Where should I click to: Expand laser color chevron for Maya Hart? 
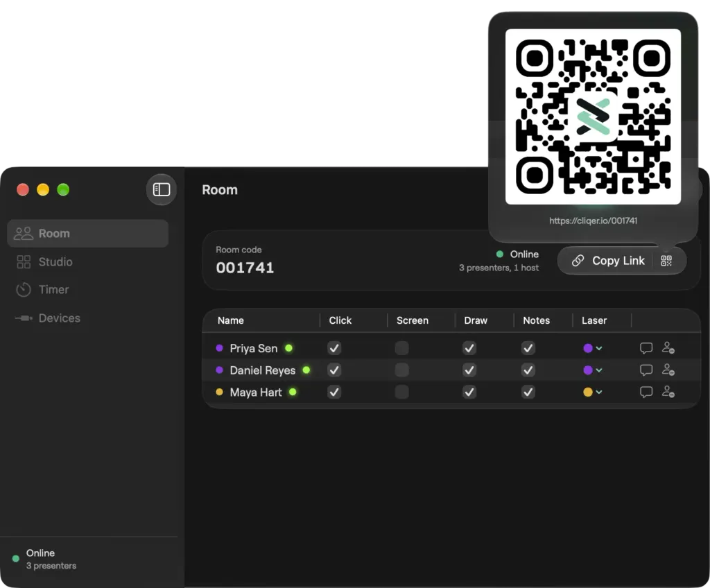coord(599,392)
